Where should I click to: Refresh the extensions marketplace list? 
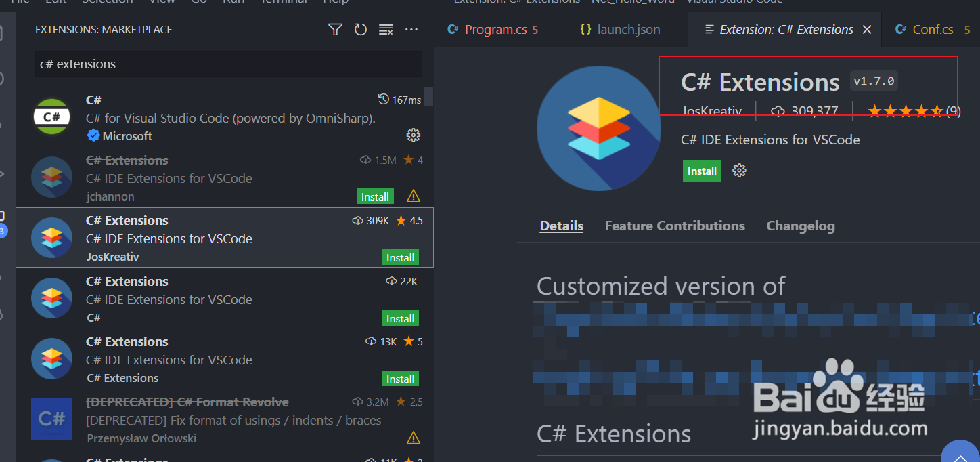point(361,29)
